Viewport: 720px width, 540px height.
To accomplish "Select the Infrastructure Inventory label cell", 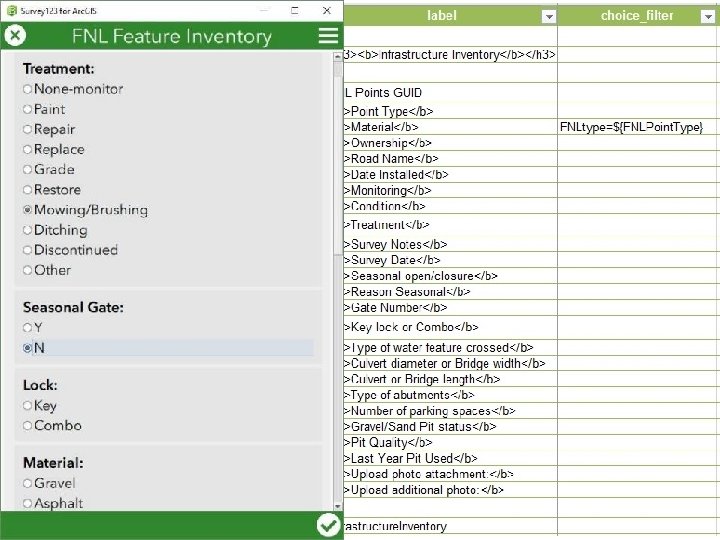I will [x=450, y=55].
